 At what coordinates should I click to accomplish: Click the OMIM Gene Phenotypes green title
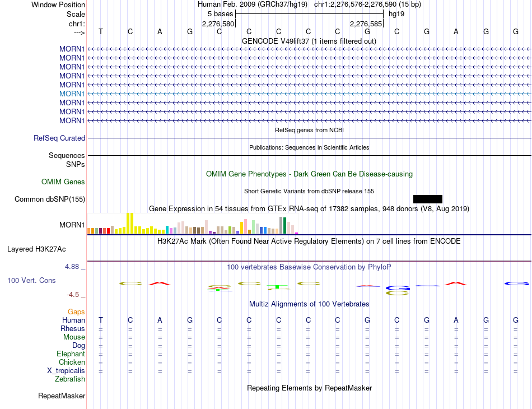tap(310, 174)
